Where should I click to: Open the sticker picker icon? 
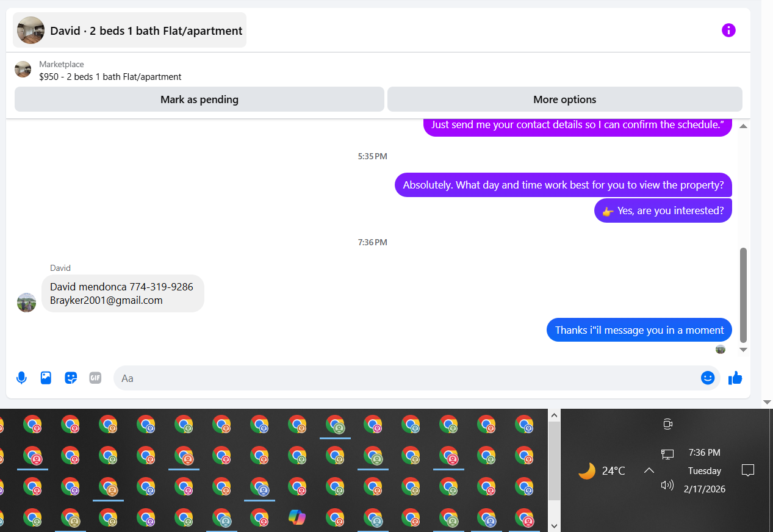coord(71,378)
